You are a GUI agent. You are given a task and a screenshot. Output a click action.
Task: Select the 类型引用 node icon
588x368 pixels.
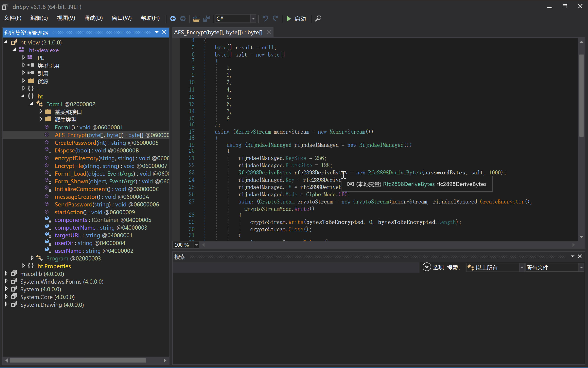(31, 65)
